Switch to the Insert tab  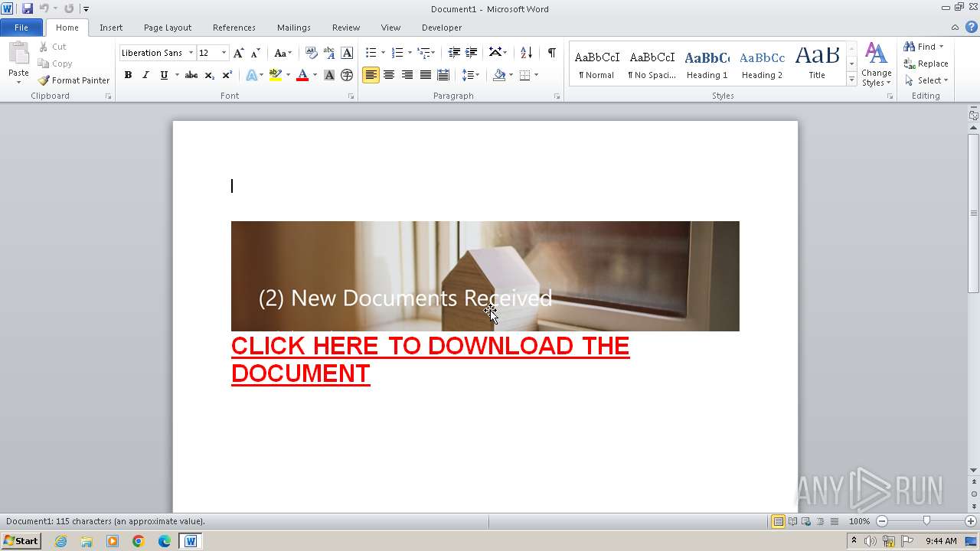(111, 28)
